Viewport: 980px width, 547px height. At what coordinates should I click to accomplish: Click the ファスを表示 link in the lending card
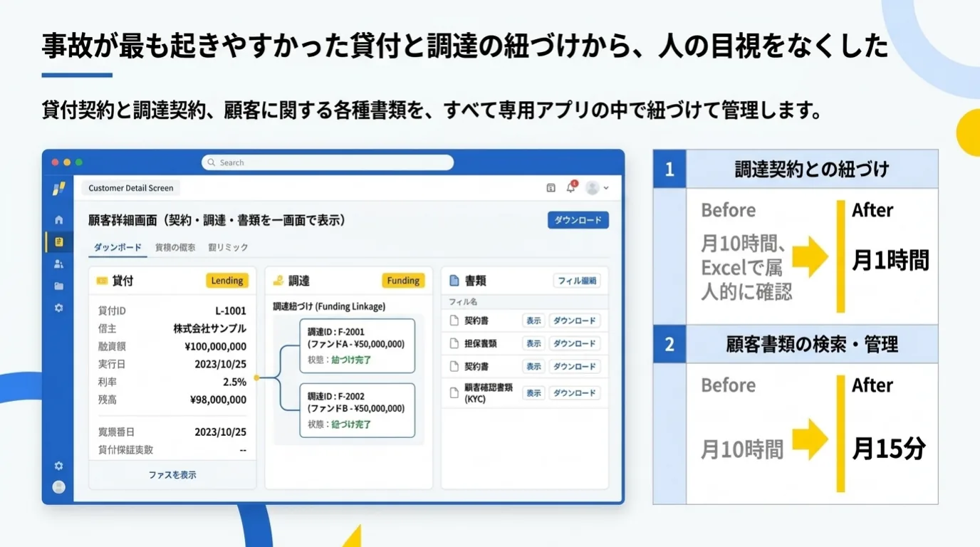point(172,474)
